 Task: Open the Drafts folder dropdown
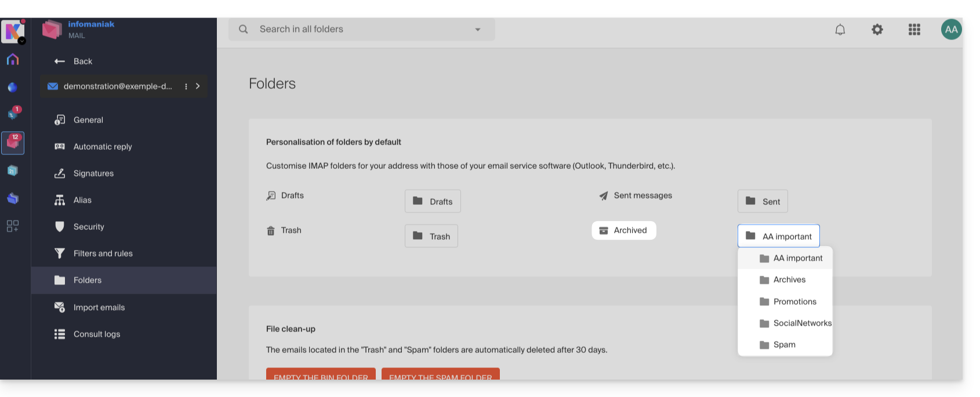point(433,201)
